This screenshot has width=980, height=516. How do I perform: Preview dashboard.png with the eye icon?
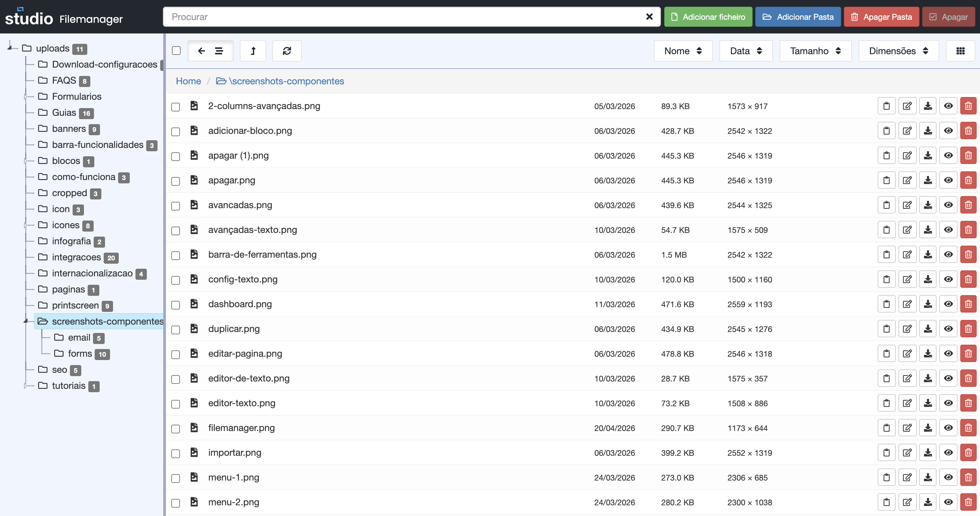[948, 304]
